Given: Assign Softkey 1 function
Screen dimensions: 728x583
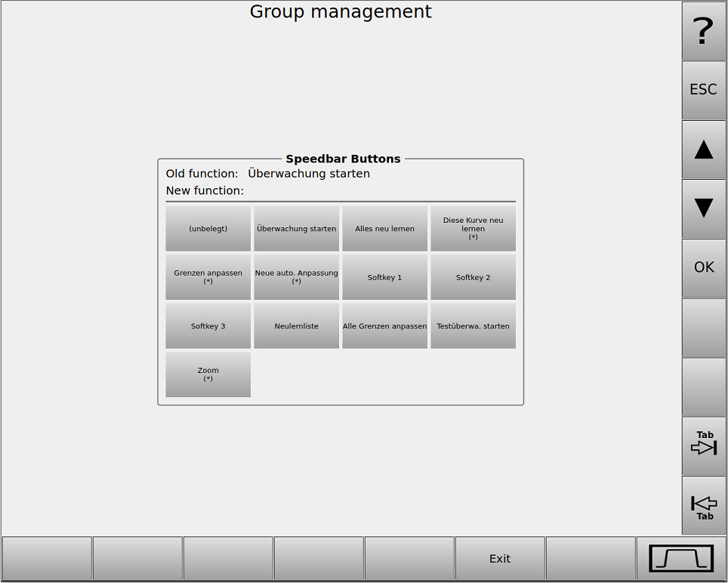Looking at the screenshot, I should point(384,277).
